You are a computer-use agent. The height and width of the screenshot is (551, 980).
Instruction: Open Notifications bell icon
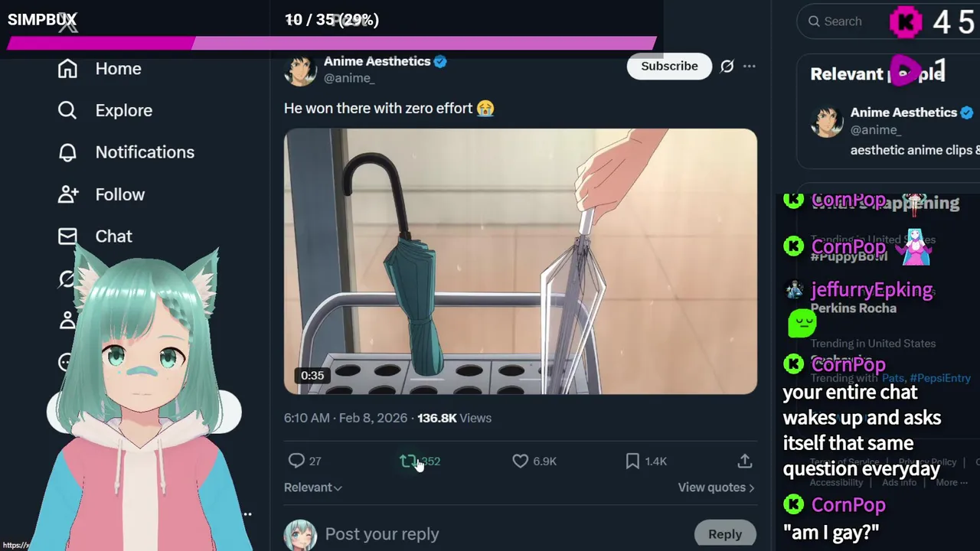(x=67, y=152)
